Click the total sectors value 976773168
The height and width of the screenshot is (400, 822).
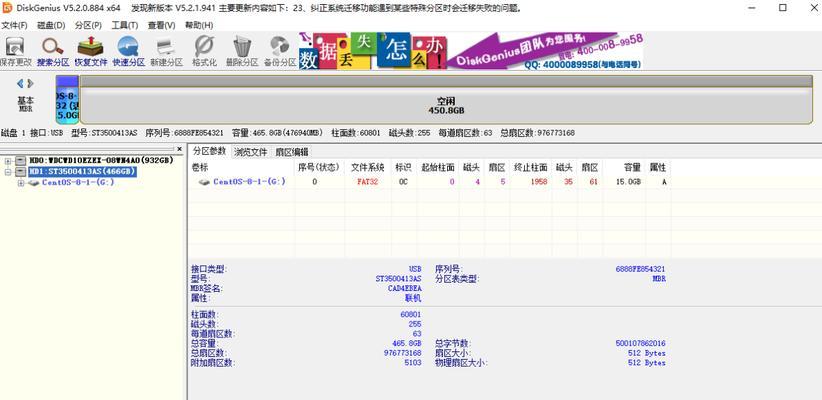coord(403,353)
